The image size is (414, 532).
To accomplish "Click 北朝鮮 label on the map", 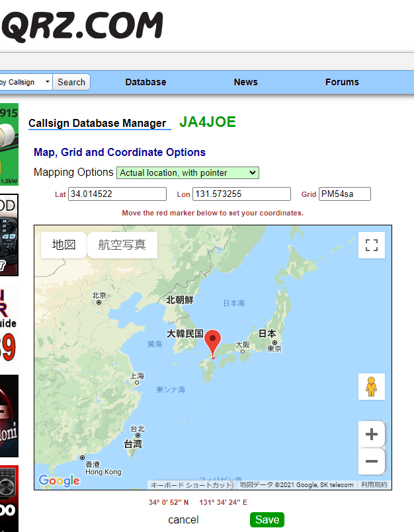I will tap(180, 300).
